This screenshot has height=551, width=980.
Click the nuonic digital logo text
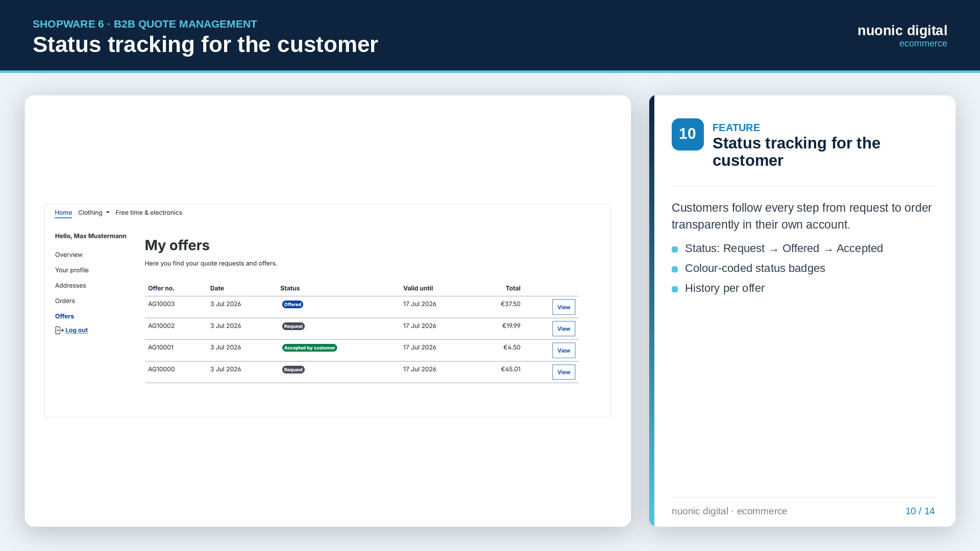902,31
